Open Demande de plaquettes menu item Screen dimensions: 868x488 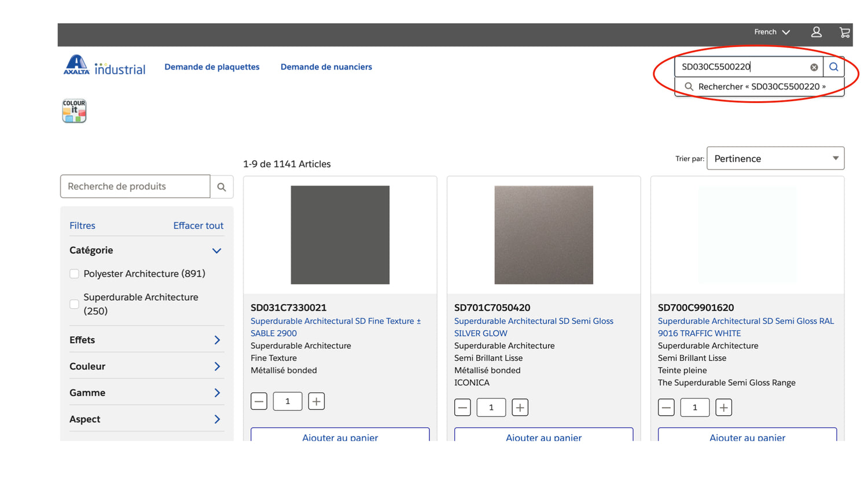pos(212,67)
